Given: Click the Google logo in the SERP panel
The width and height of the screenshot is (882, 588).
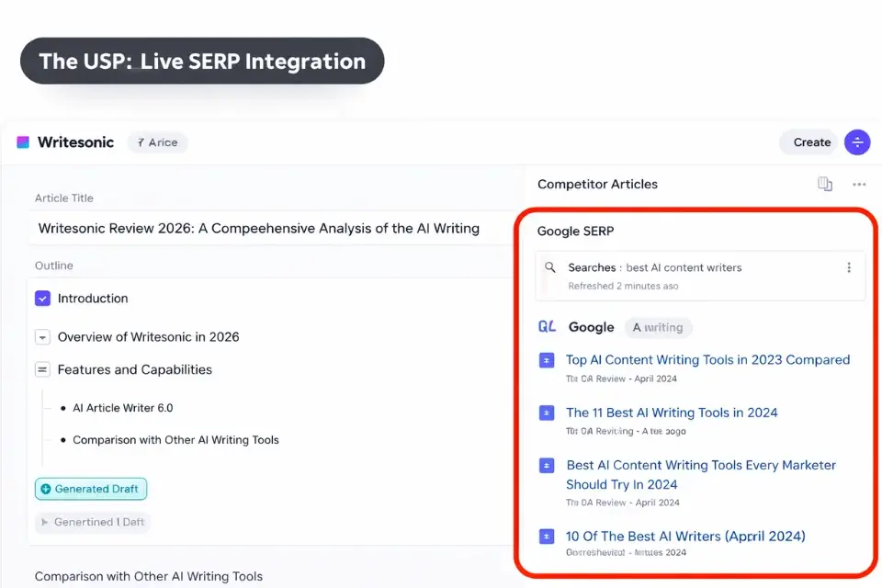Looking at the screenshot, I should click(x=591, y=327).
